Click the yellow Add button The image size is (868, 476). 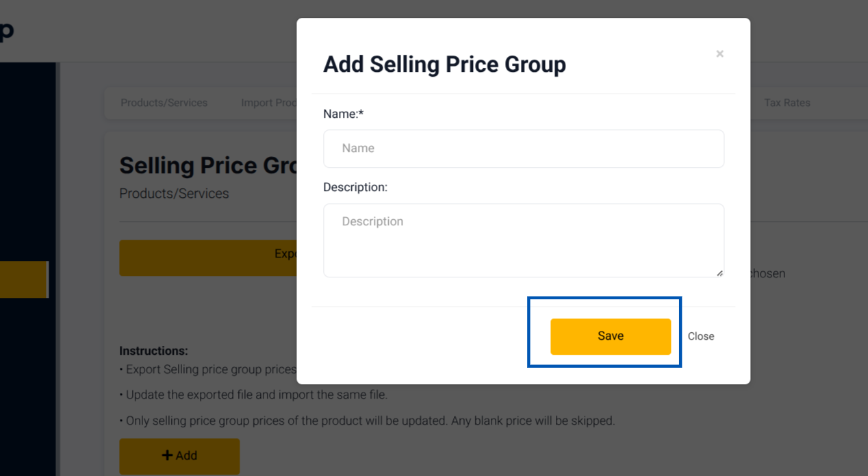179,456
